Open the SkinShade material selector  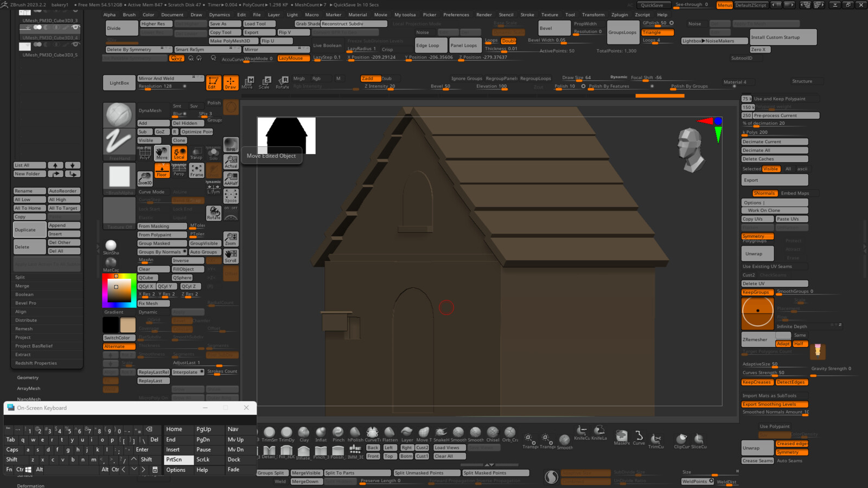(x=111, y=247)
